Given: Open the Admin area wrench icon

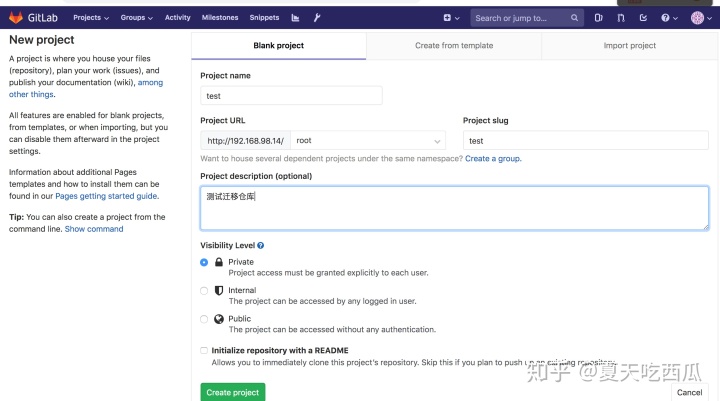Looking at the screenshot, I should click(317, 18).
